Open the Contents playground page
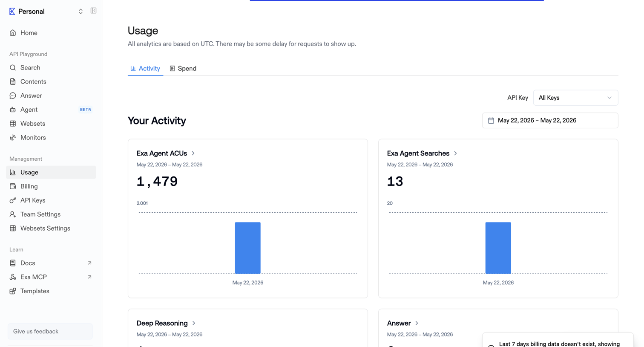Screen dimensions: 644x347 pyautogui.click(x=51, y=82)
